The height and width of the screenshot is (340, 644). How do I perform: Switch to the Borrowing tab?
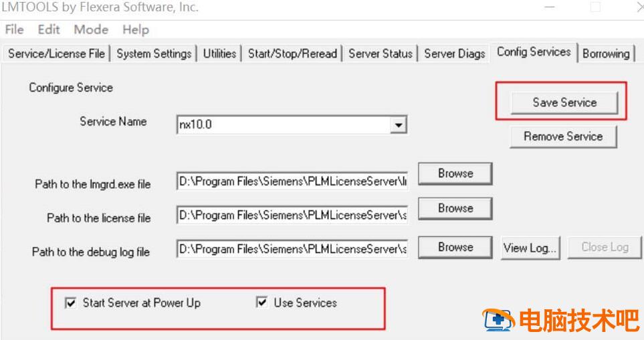click(606, 54)
